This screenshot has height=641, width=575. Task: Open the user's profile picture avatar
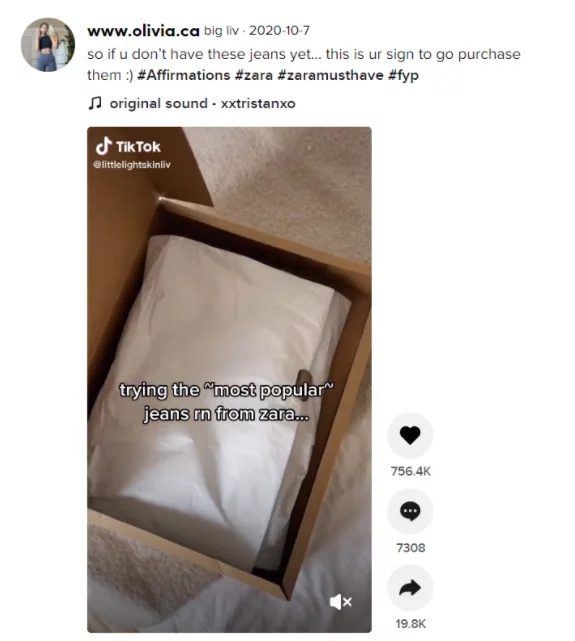pos(48,45)
